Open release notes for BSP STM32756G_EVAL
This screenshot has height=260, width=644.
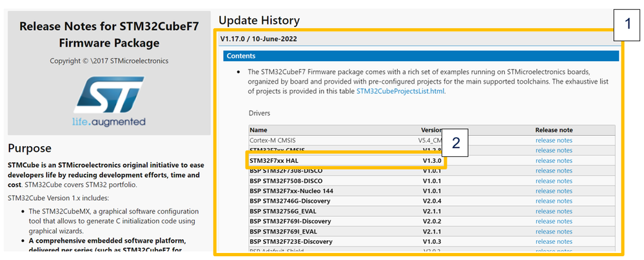point(554,211)
